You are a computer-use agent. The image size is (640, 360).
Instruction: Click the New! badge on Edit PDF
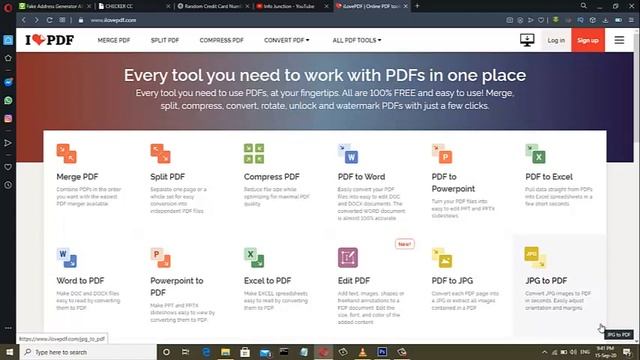[x=404, y=244]
